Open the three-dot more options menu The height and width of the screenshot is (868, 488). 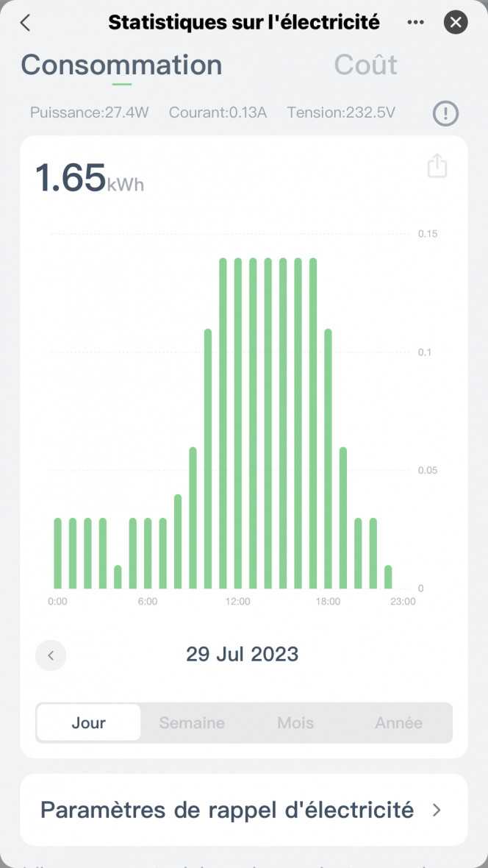click(415, 23)
